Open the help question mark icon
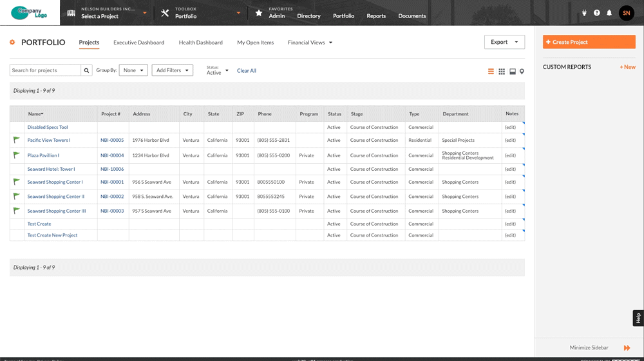Viewport: 644px width, 361px height. (597, 13)
